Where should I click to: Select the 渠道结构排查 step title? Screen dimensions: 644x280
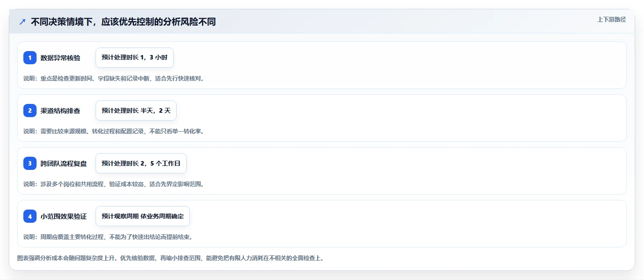pos(60,111)
